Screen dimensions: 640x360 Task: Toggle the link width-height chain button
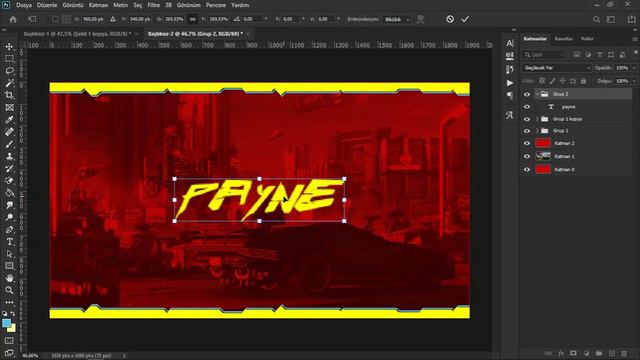pyautogui.click(x=193, y=19)
